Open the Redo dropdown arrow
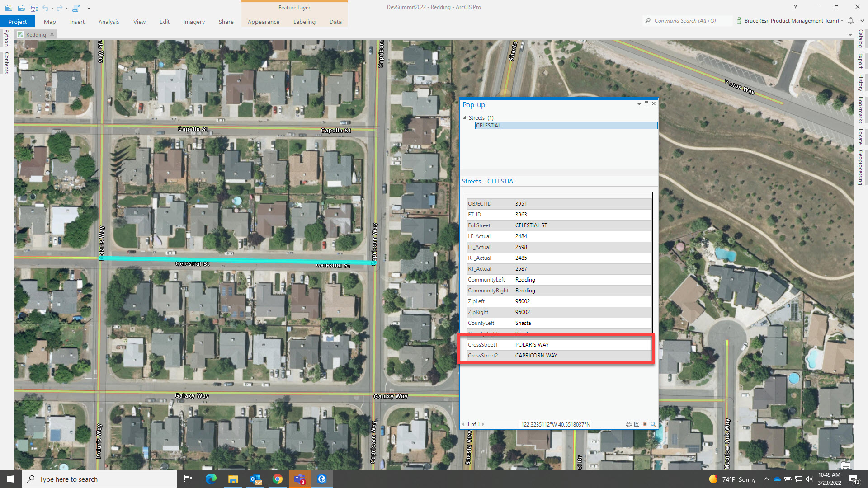 [x=66, y=8]
